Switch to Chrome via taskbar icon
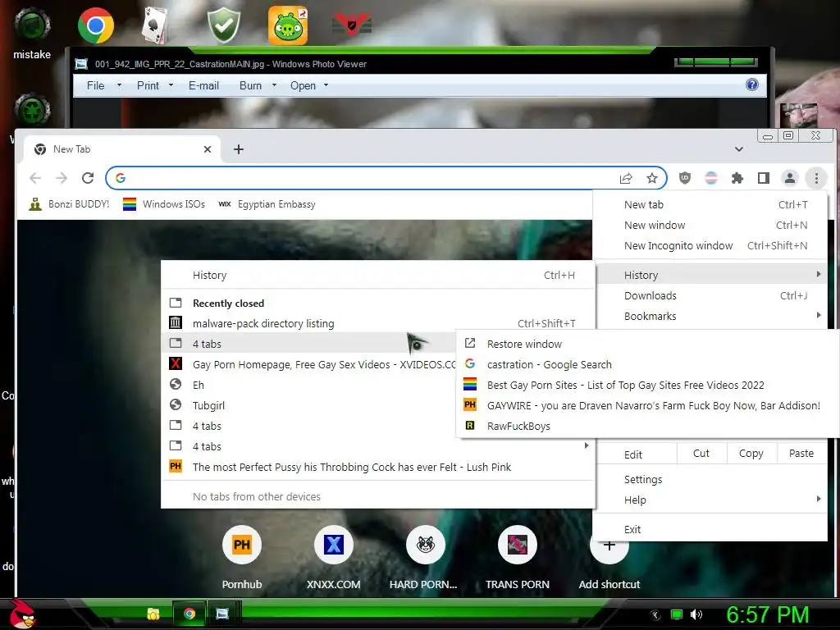Viewport: 840px width, 630px height. pos(189,614)
